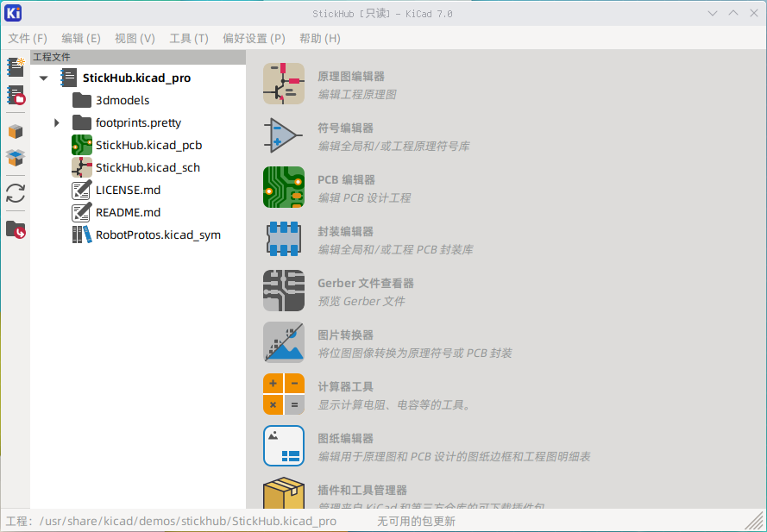The height and width of the screenshot is (532, 767).
Task: Click the open project folder icon
Action: [16, 229]
